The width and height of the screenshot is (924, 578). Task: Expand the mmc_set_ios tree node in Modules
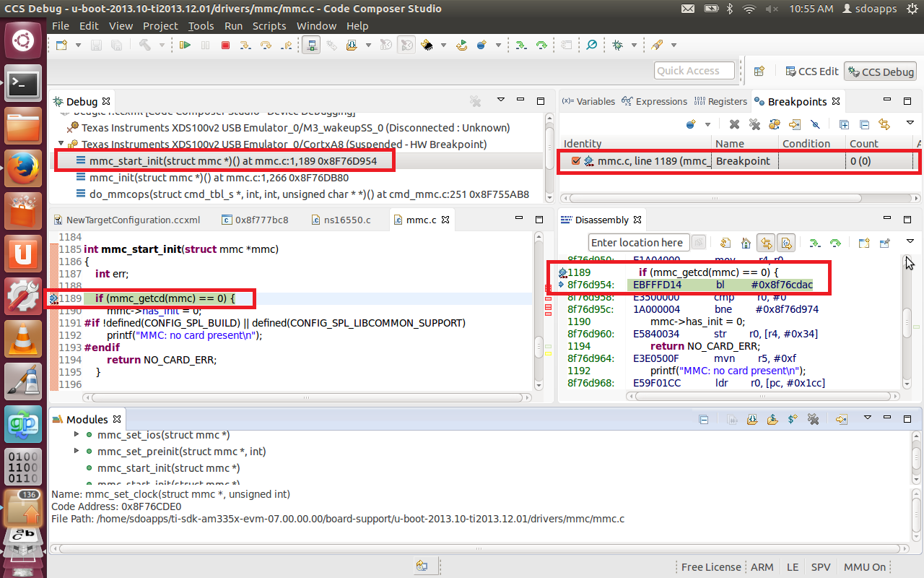coord(77,435)
